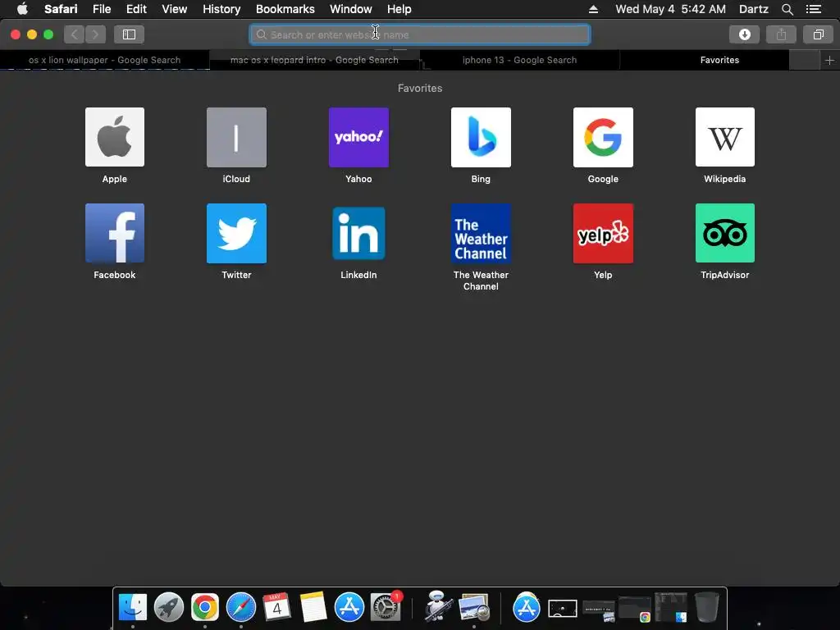
Task: Open the Yahoo favorite tile
Action: coord(358,137)
